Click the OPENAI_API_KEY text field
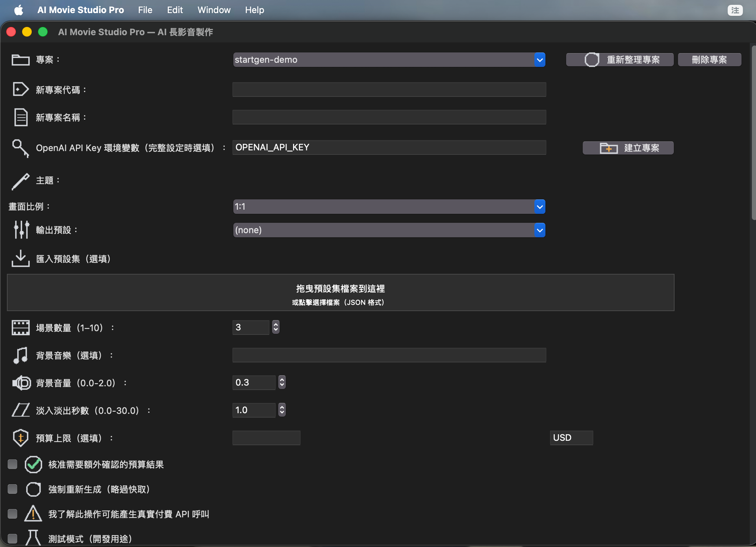Viewport: 756px width, 547px height. (x=389, y=148)
